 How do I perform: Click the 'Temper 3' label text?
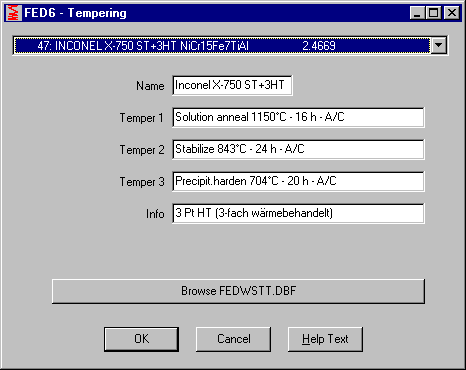coord(142,182)
